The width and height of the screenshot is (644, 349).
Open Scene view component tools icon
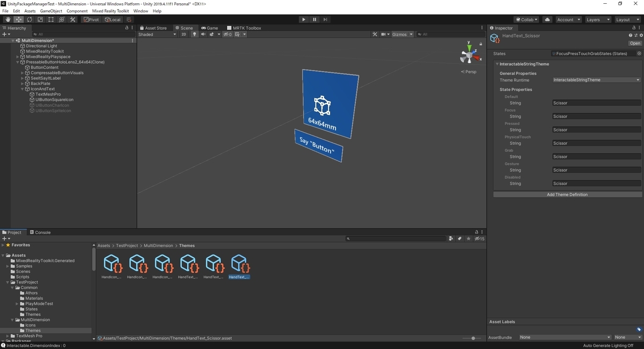[x=375, y=34]
